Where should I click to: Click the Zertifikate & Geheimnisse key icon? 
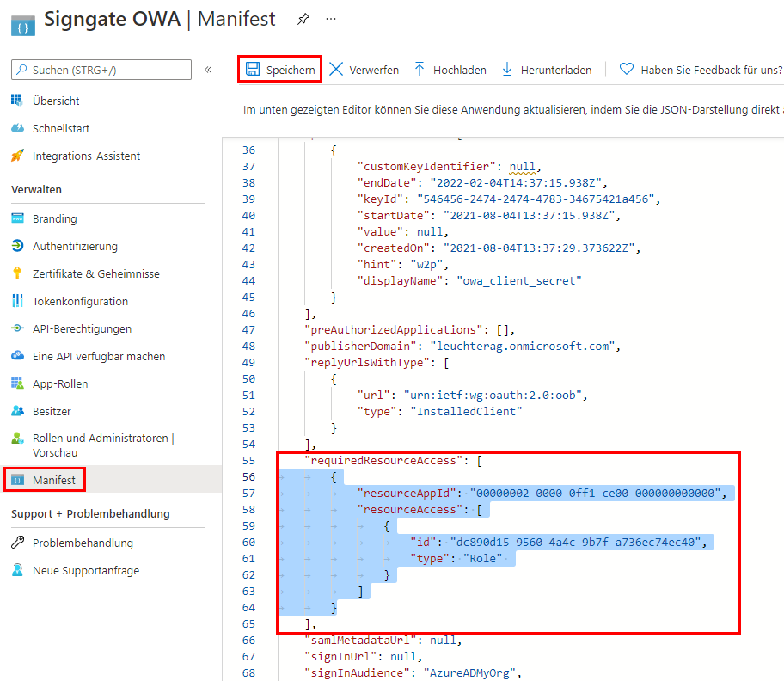(17, 273)
